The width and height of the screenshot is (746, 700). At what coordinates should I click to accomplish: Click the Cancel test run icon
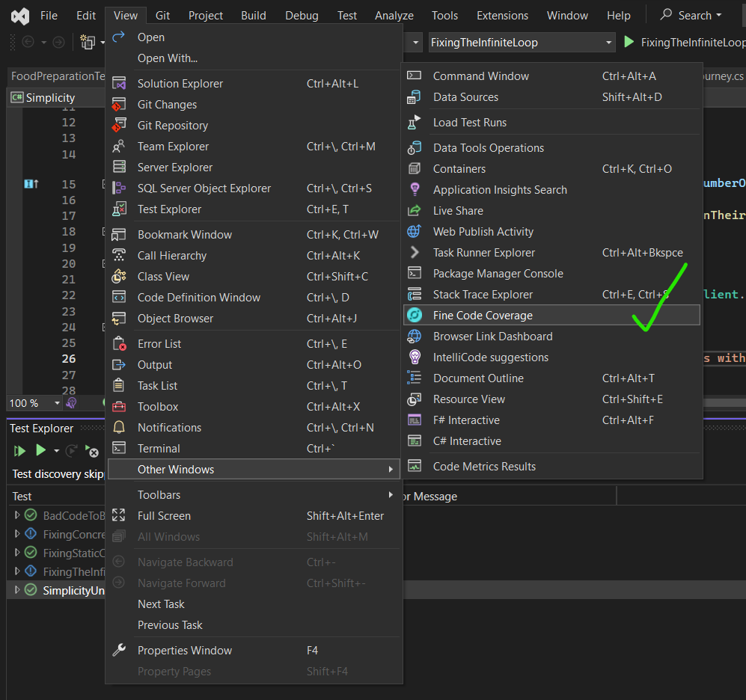point(92,451)
